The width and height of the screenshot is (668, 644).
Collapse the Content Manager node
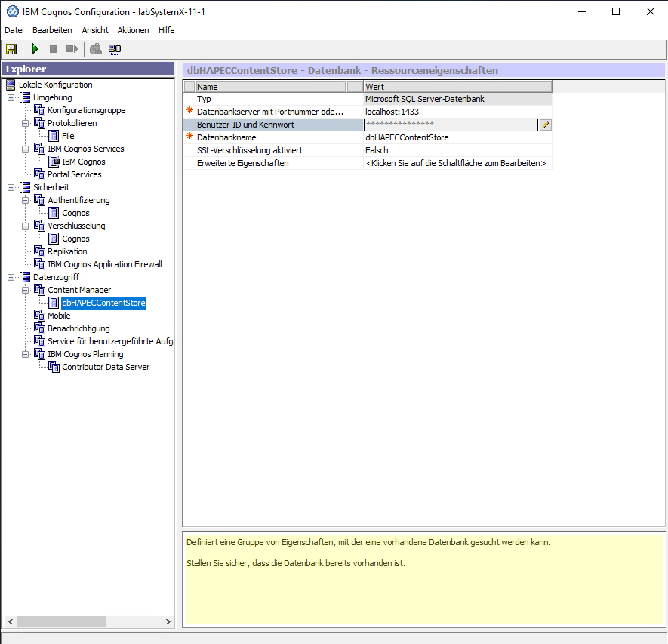coord(25,290)
